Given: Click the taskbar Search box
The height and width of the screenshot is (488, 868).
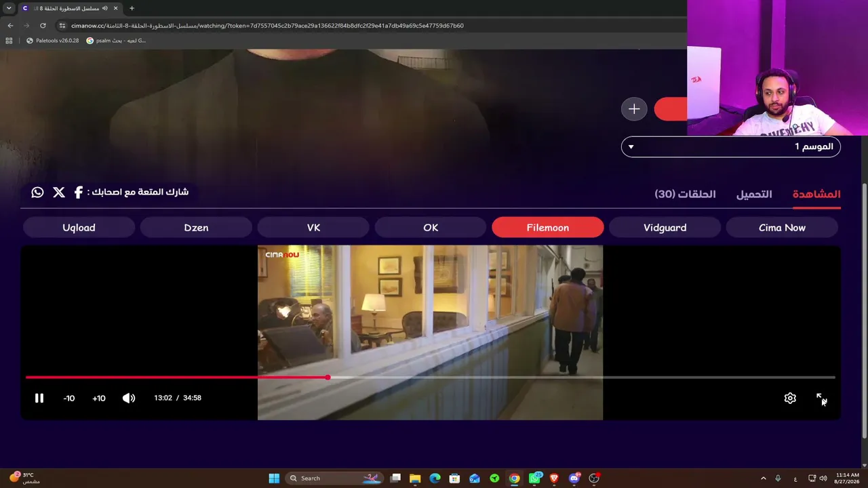Looking at the screenshot, I should coord(334,479).
